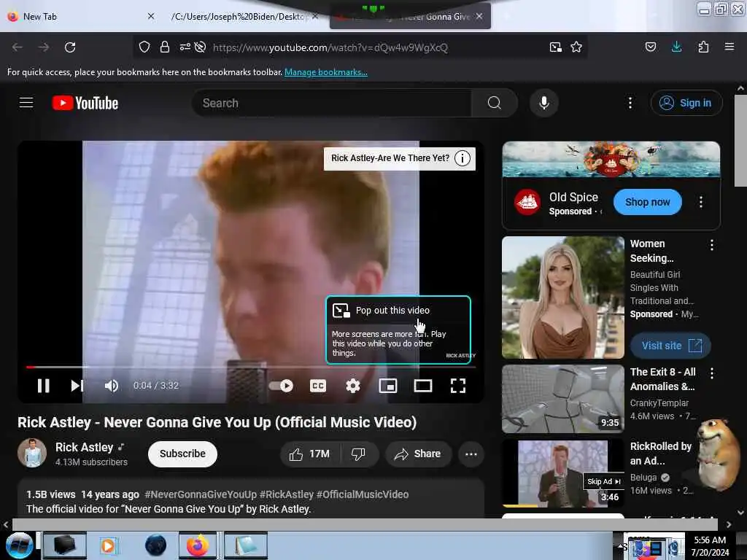Viewport: 747px width, 560px height.
Task: Toggle the autoplay switch in player
Action: 281,386
